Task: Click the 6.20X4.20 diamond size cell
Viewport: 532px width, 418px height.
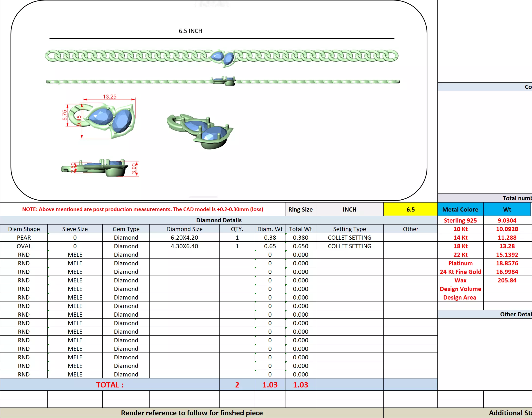Action: pyautogui.click(x=184, y=237)
